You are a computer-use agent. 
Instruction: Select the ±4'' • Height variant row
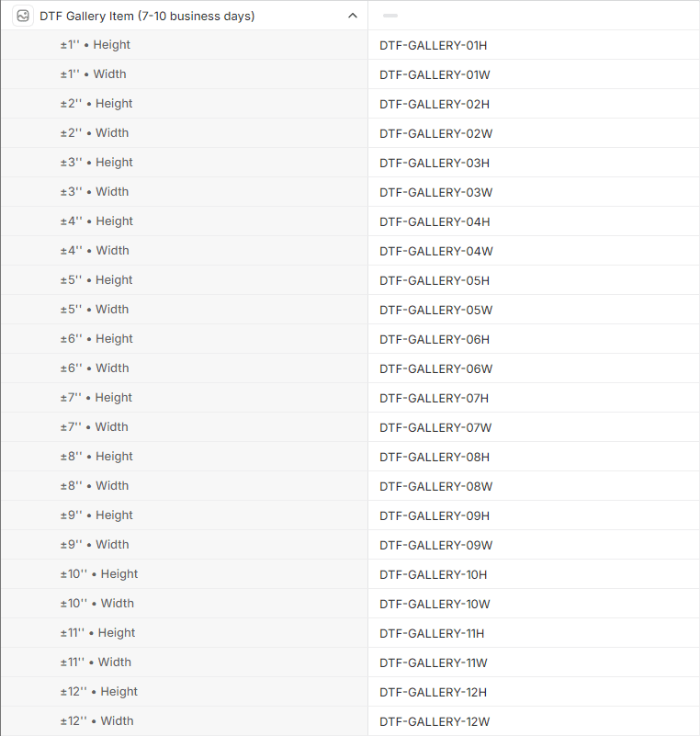pos(96,221)
